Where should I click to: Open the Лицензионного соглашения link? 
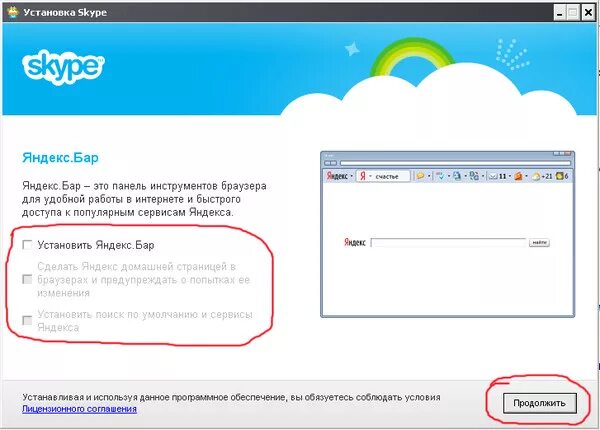pos(79,409)
